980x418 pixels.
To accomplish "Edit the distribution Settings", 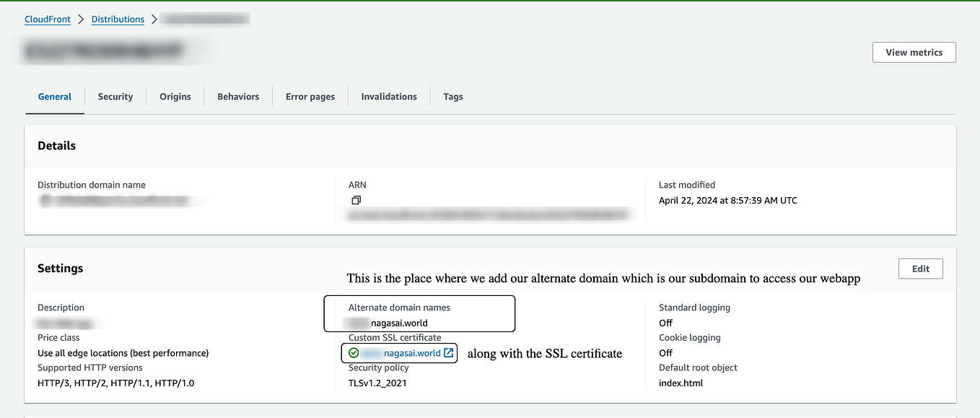I will click(x=920, y=269).
